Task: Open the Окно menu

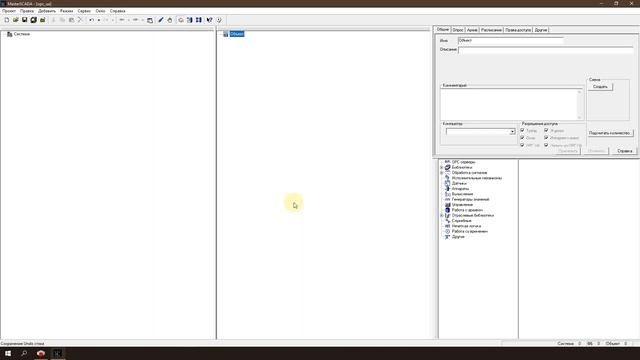Action: coord(100,11)
